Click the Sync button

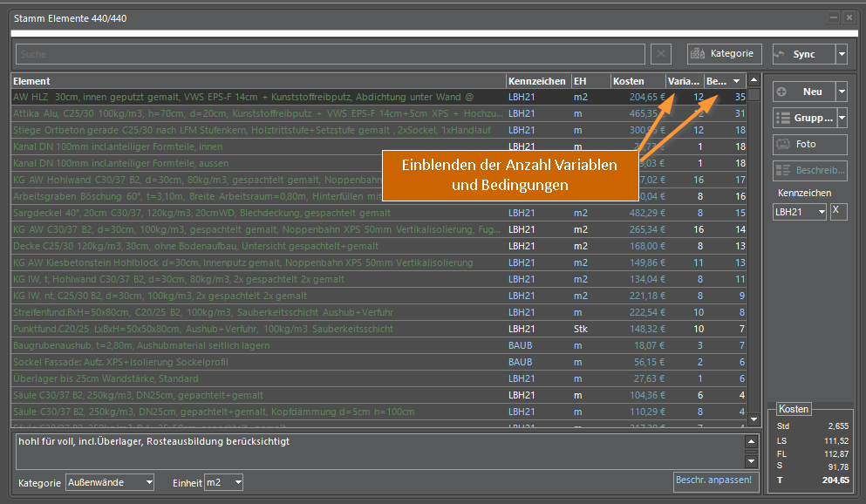803,54
